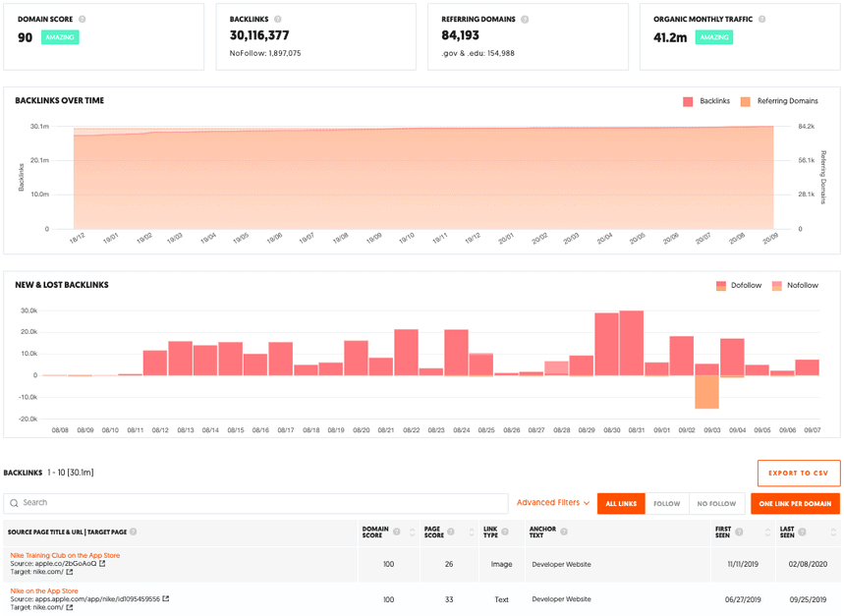
Task: Select the Follow links filter tab
Action: click(x=666, y=503)
